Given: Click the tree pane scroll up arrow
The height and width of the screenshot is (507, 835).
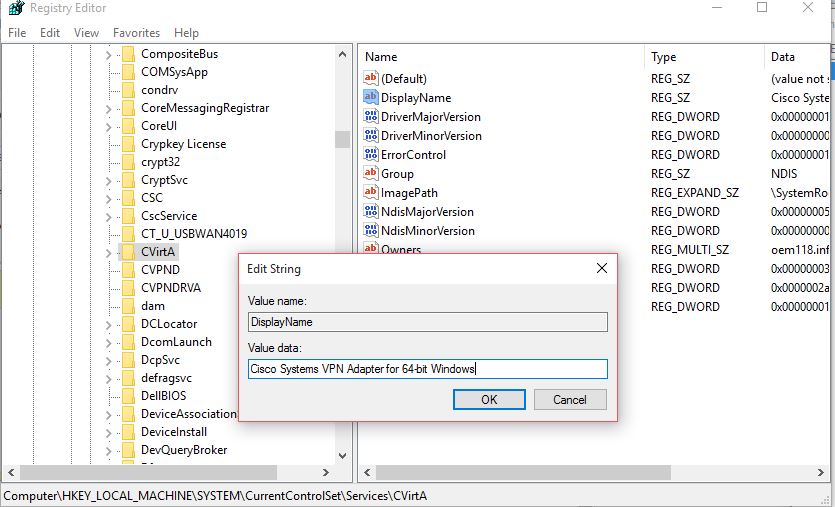Looking at the screenshot, I should click(342, 54).
